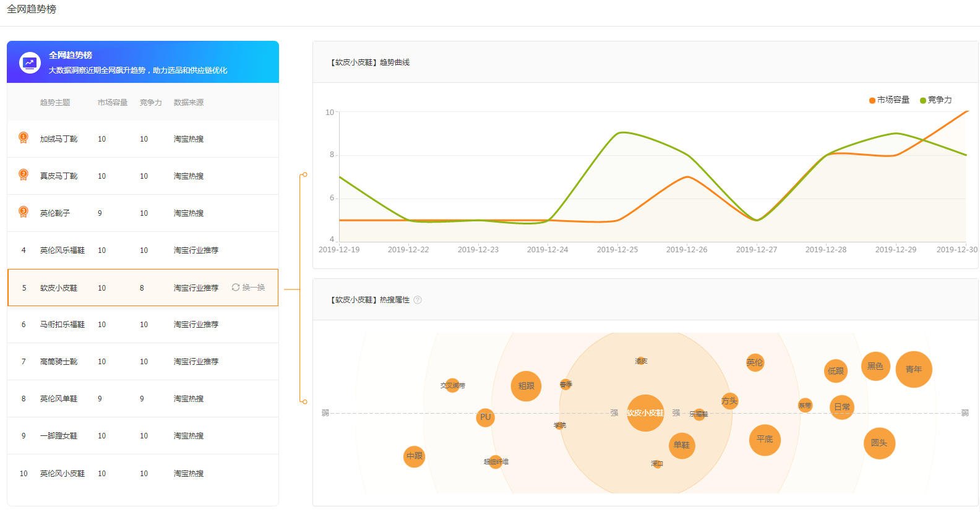980x512 pixels.
Task: Click the 青年 attribute bubble
Action: (x=914, y=369)
